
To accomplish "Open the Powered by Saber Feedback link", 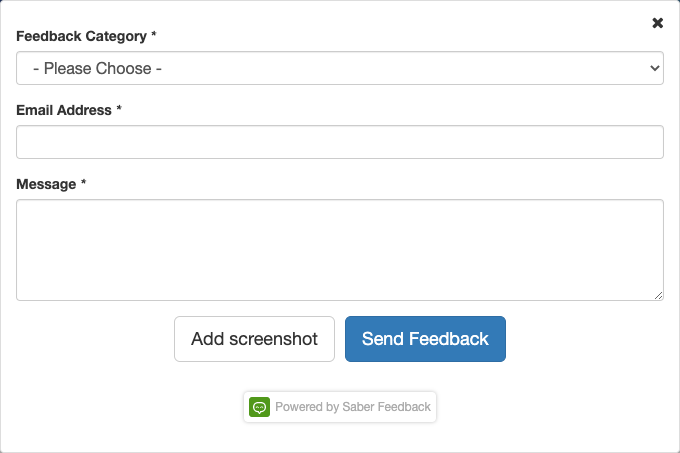I will 340,407.
